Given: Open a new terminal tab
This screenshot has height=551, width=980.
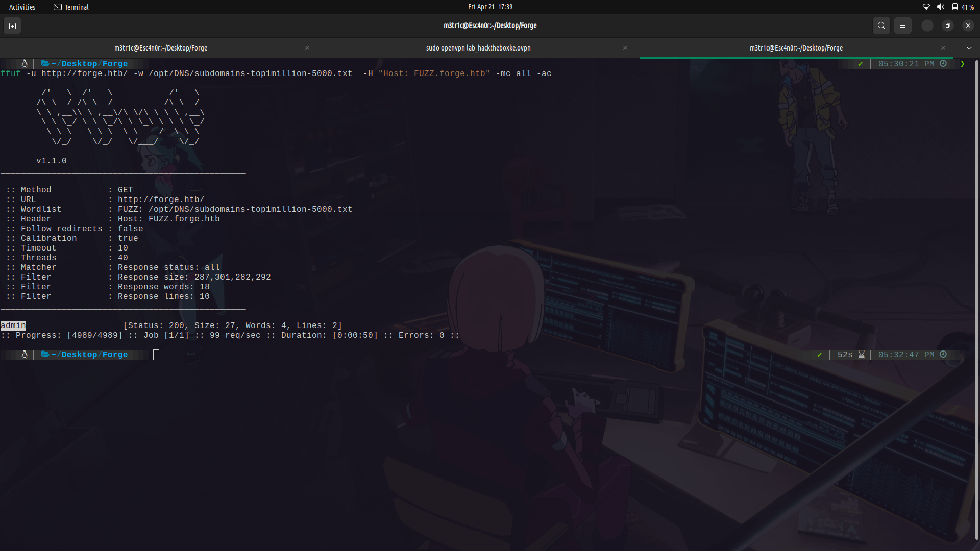Looking at the screenshot, I should [x=12, y=26].
